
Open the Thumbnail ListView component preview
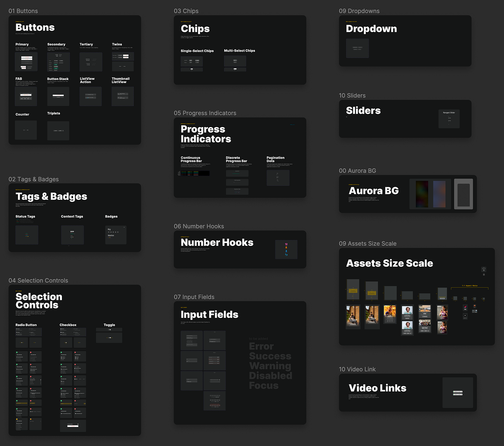coord(123,96)
